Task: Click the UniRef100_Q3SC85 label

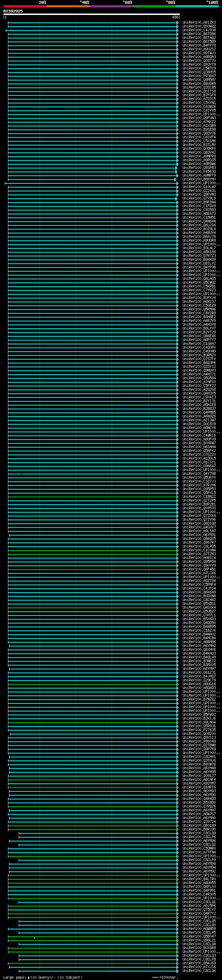Action: (199, 88)
